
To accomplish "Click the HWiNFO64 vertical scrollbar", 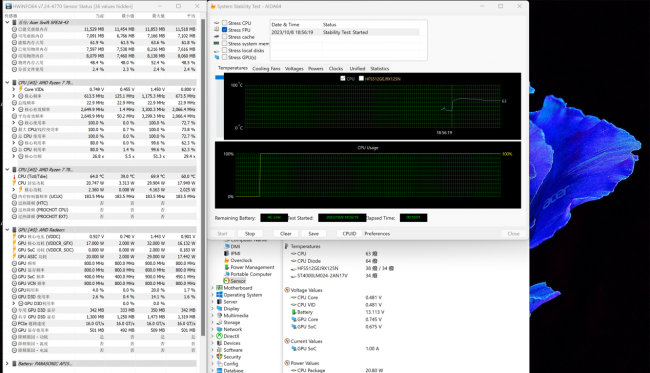I will [x=203, y=177].
